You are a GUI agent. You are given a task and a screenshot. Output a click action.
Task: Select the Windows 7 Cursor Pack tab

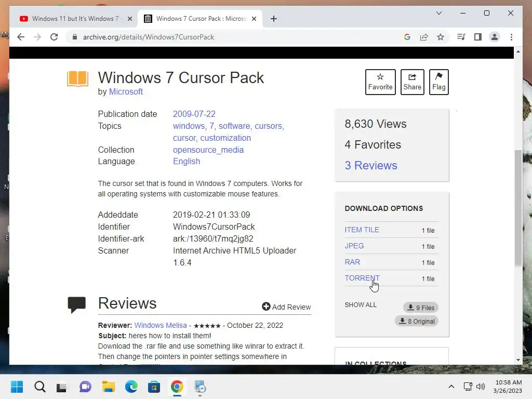[x=200, y=19]
